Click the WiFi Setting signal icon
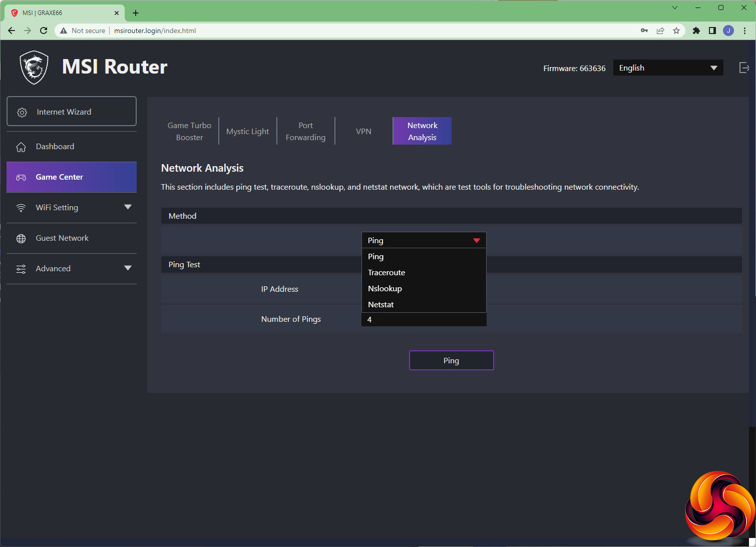This screenshot has width=756, height=547. coord(21,208)
